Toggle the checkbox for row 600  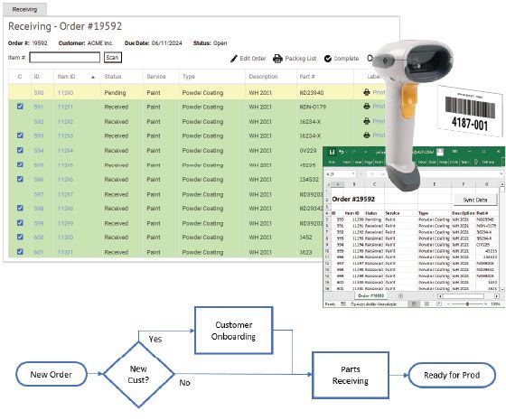[x=20, y=237]
